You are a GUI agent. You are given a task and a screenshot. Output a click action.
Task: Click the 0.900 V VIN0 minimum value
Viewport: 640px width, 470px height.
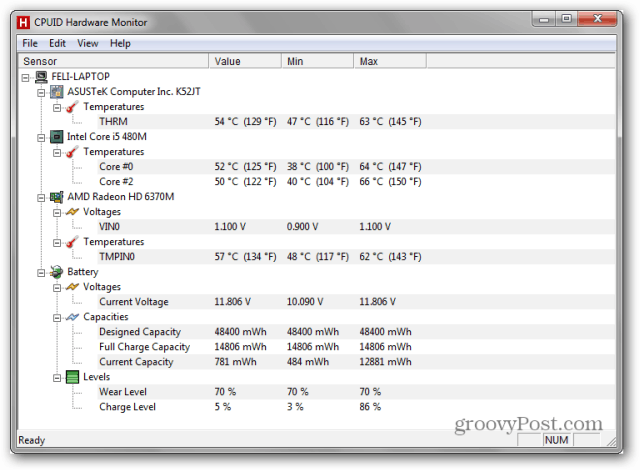pos(302,226)
